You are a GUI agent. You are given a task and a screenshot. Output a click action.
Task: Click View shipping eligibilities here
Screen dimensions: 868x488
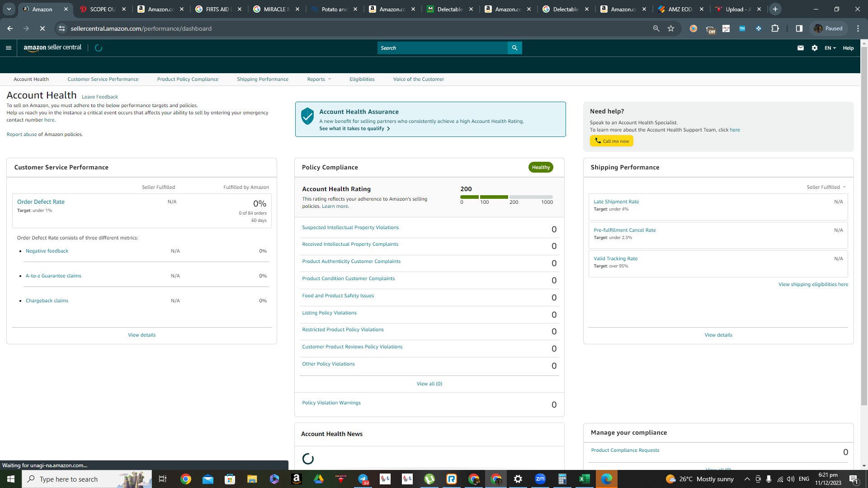(x=813, y=285)
